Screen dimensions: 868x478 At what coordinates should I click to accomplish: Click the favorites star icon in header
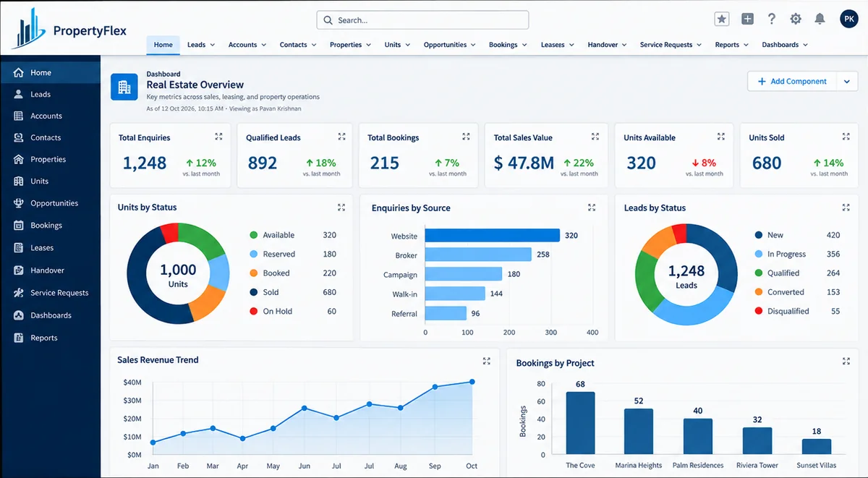[722, 20]
